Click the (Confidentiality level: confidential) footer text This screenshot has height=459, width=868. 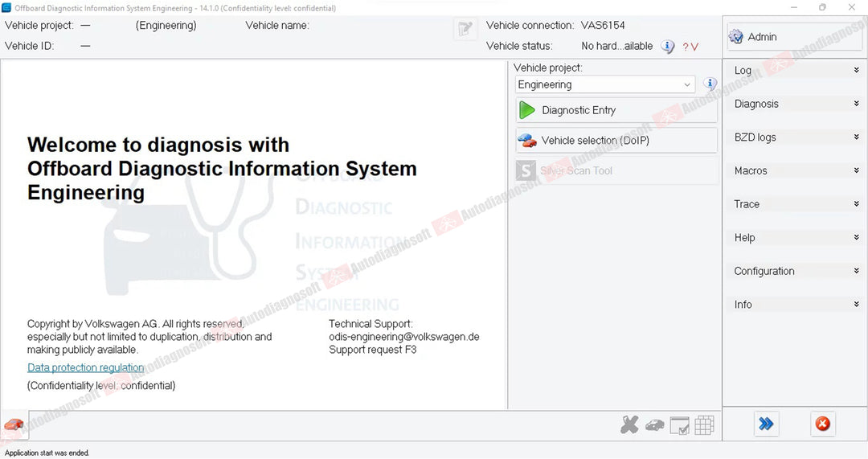click(x=101, y=385)
